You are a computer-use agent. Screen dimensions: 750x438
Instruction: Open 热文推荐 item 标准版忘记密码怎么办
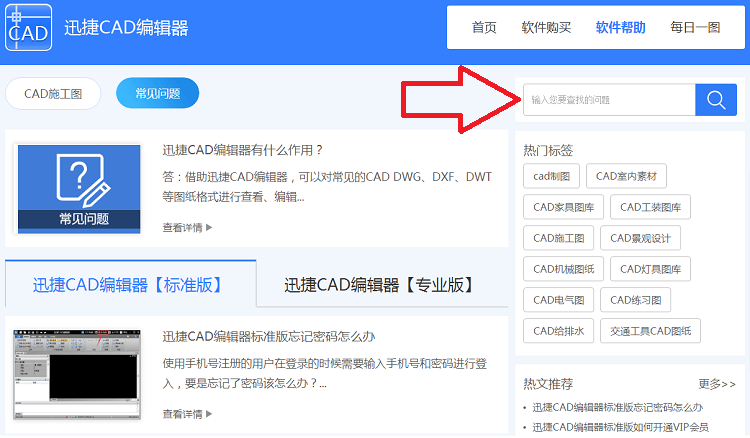pyautogui.click(x=618, y=407)
